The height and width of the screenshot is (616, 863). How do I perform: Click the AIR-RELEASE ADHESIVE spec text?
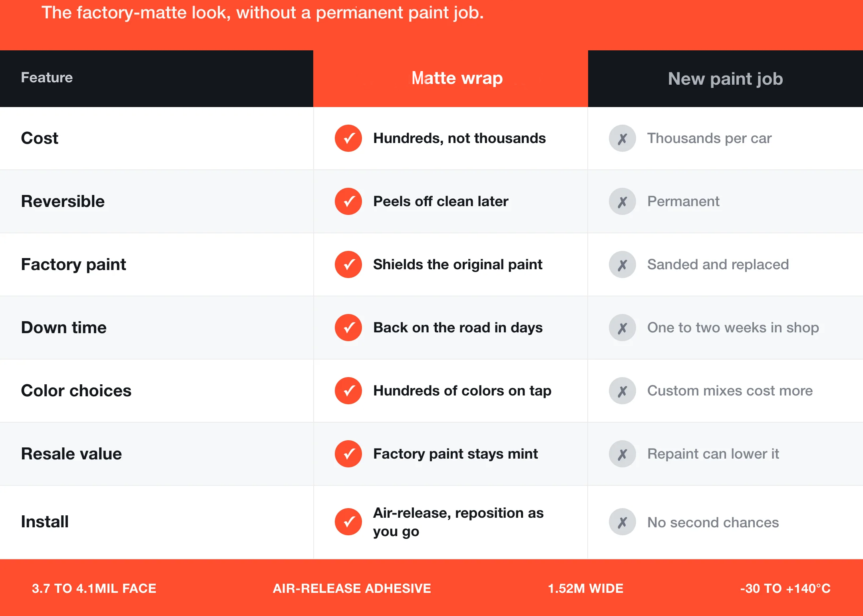[x=352, y=588]
